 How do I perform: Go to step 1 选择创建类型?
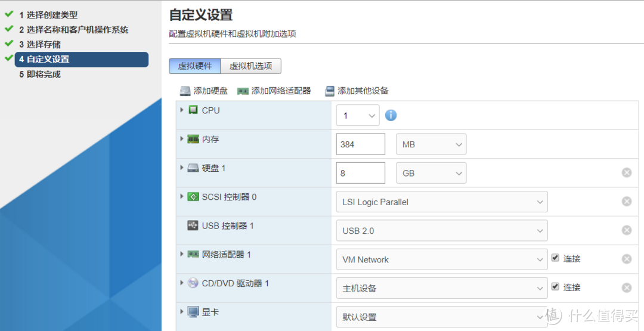(x=48, y=15)
